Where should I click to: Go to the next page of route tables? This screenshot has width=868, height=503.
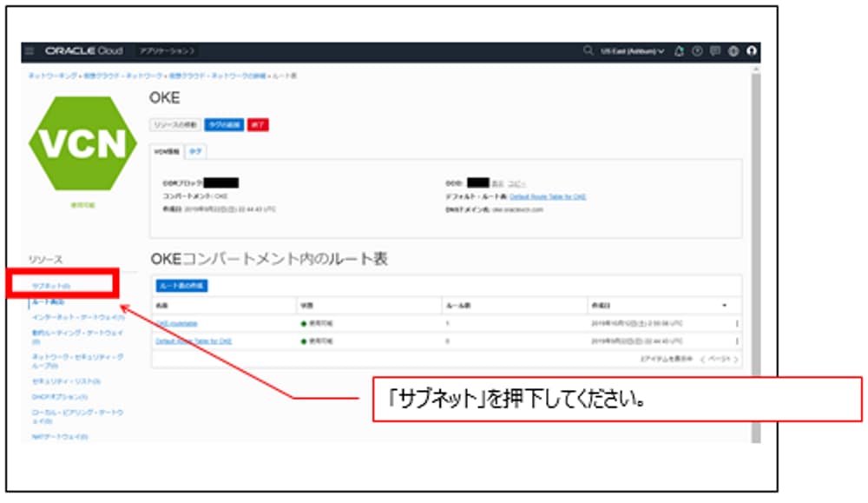[736, 358]
